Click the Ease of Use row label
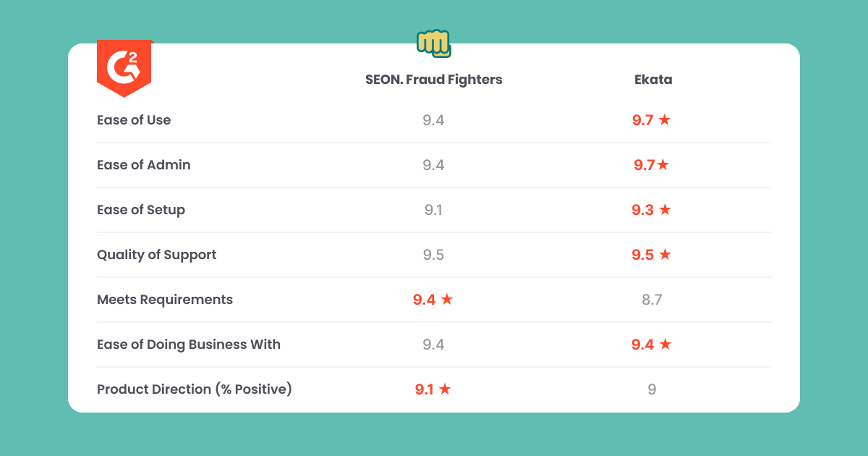Screen dimensions: 868x456 tap(134, 120)
